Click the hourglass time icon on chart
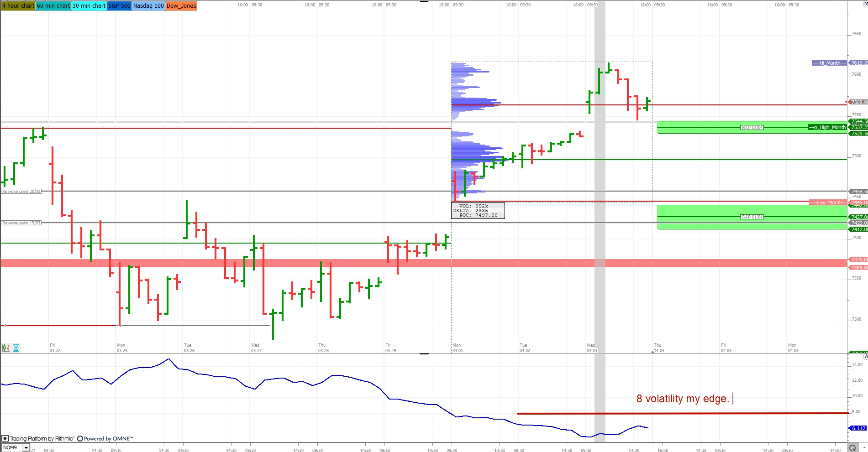The image size is (868, 452). click(x=16, y=348)
